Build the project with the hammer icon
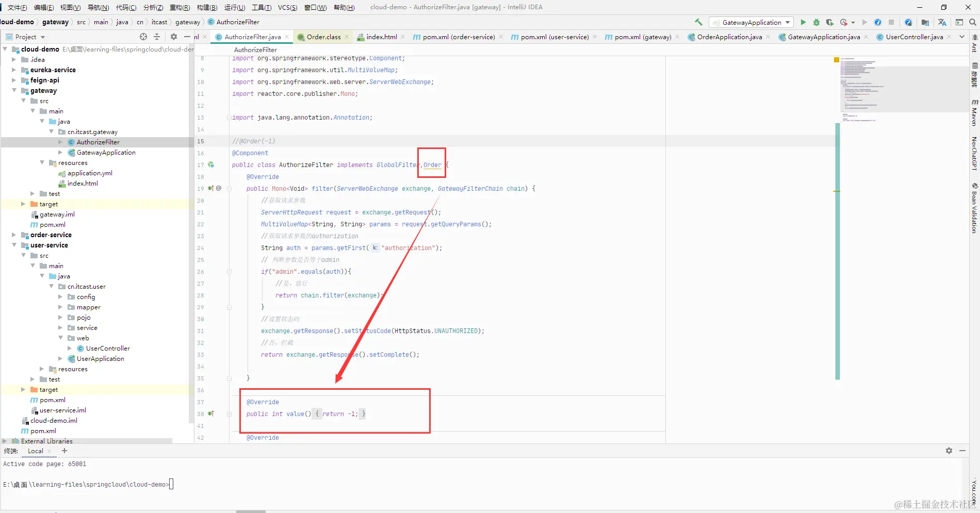Screen dimensions: 980x513 [x=698, y=22]
